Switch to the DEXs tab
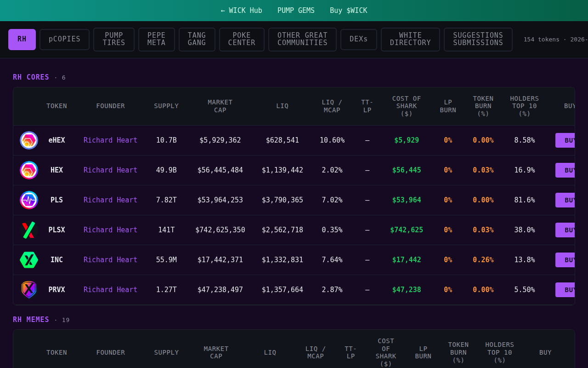588x368 pixels. [x=359, y=40]
